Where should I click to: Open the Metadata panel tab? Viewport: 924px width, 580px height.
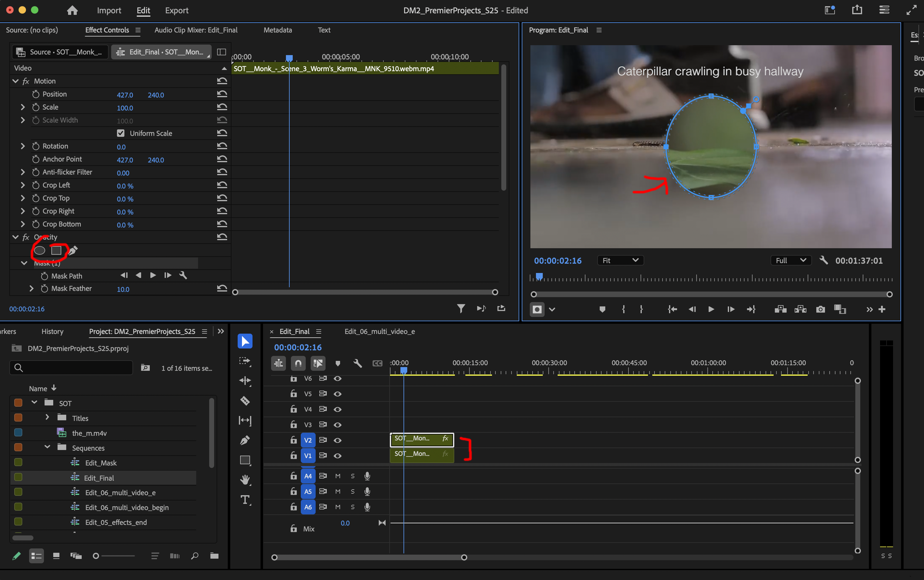click(277, 30)
